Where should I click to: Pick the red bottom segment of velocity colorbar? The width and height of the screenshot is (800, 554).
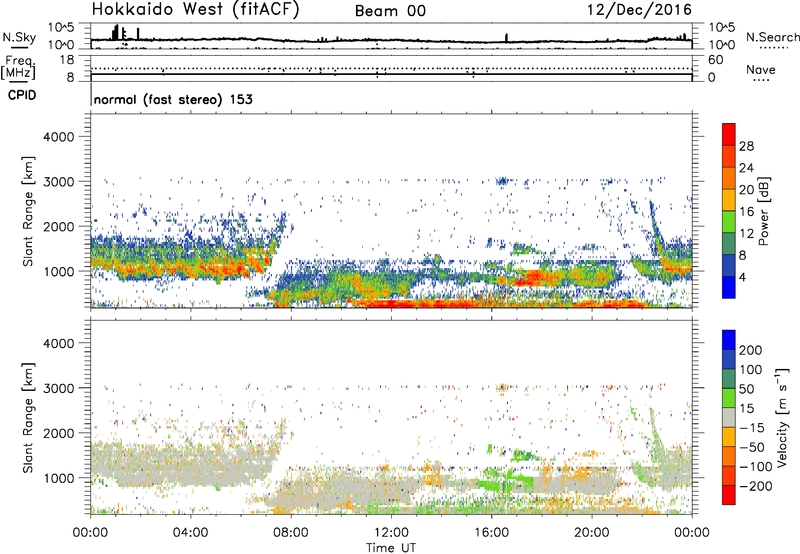(x=729, y=495)
